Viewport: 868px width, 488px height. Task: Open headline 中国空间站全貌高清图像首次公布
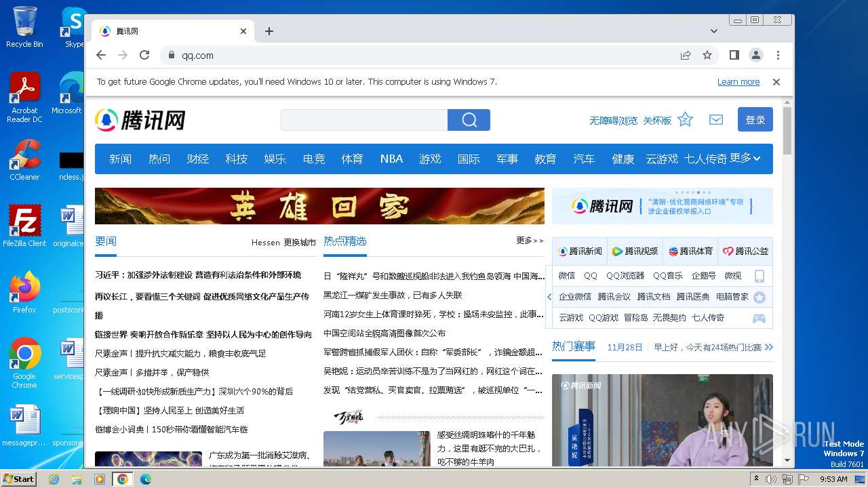coord(384,333)
